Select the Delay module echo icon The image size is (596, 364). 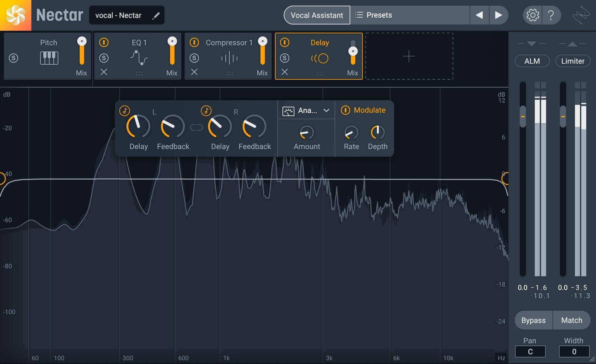click(320, 58)
